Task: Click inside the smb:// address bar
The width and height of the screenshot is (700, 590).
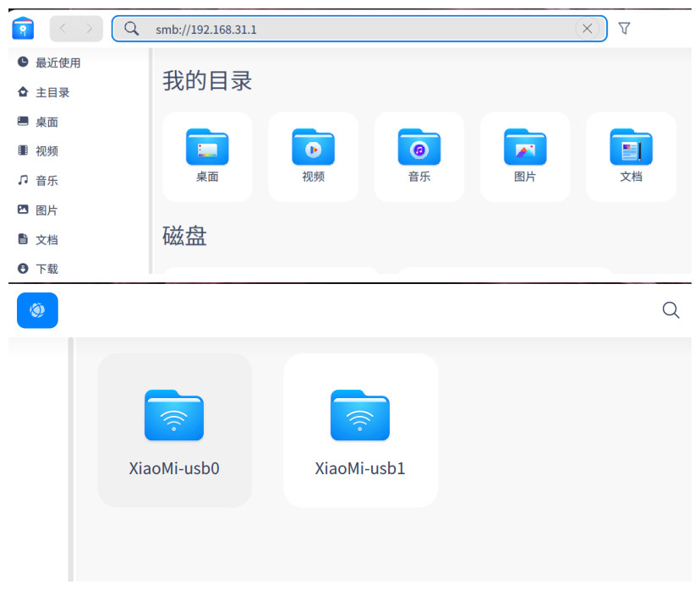Action: pos(338,28)
